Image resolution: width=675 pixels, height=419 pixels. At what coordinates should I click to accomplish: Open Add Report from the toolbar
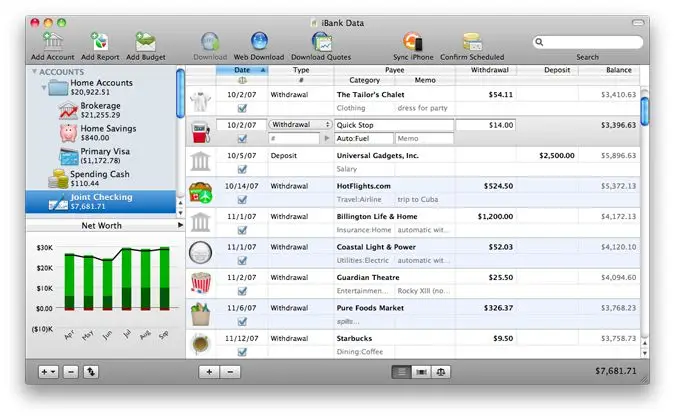point(100,42)
